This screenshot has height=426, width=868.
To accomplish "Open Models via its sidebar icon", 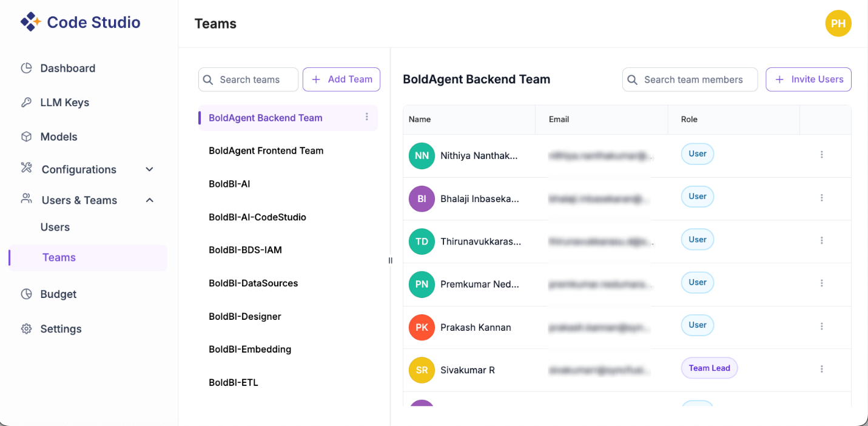I will [x=27, y=137].
